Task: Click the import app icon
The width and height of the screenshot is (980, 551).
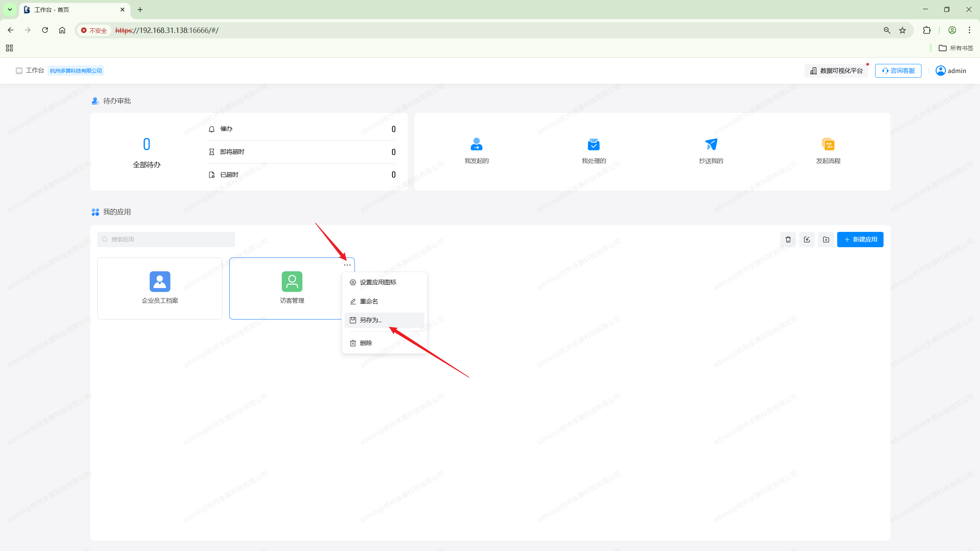Action: coord(807,240)
